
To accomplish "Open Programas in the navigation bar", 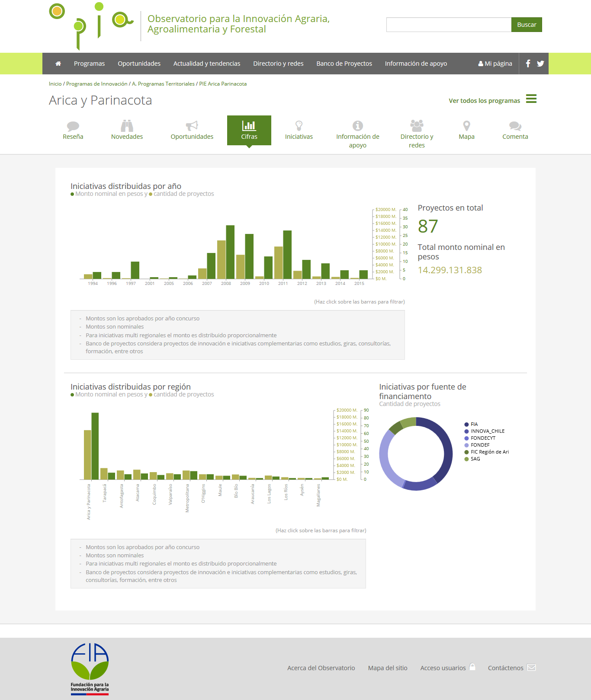I will (89, 64).
